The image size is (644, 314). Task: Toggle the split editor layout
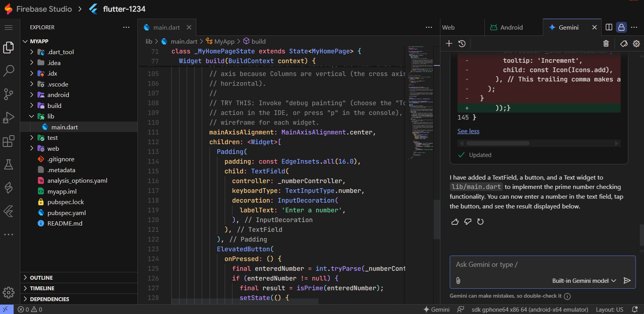pyautogui.click(x=609, y=27)
